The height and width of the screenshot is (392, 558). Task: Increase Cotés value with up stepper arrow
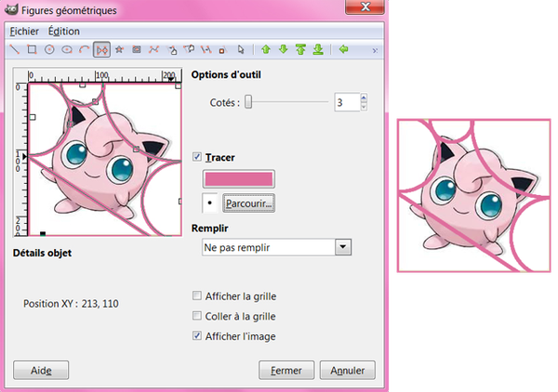point(364,98)
